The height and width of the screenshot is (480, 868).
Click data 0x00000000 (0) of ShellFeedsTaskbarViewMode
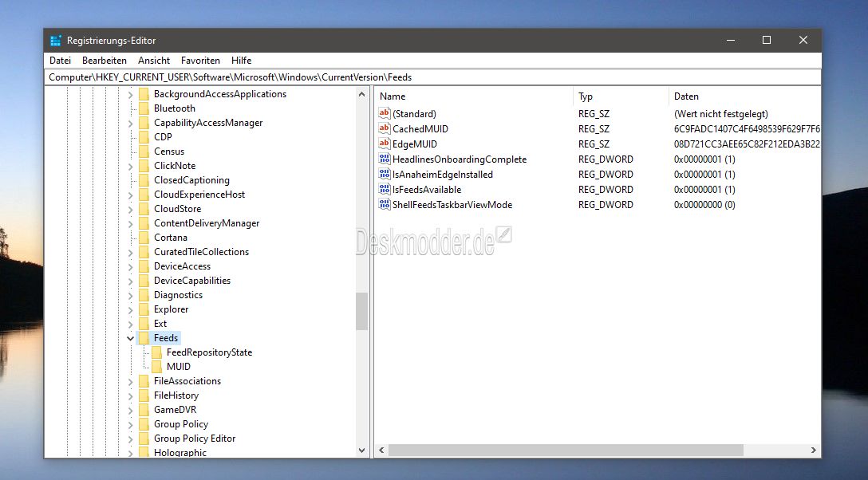(x=704, y=205)
